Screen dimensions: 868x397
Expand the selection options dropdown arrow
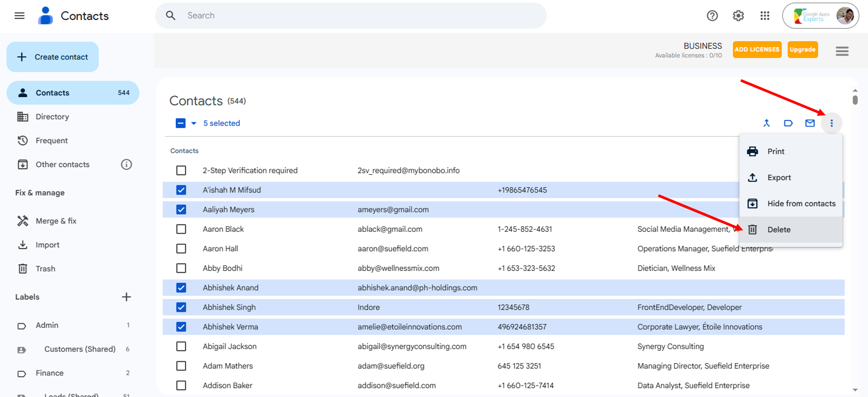[194, 123]
